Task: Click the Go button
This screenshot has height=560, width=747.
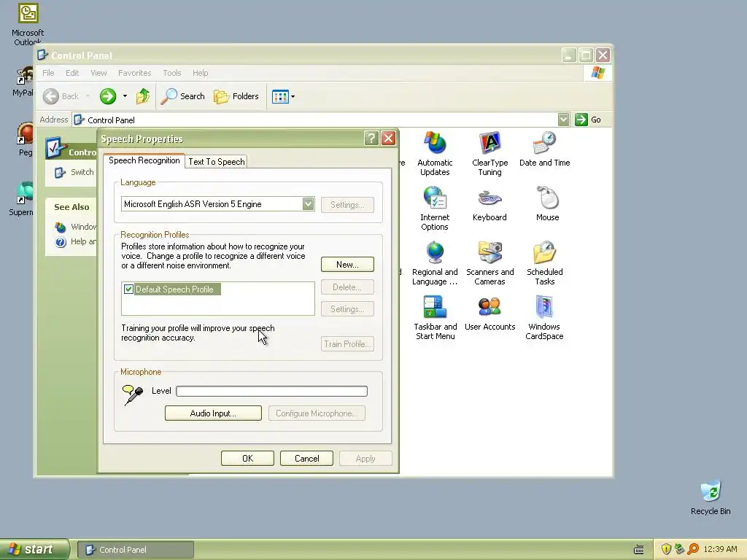Action: point(588,120)
